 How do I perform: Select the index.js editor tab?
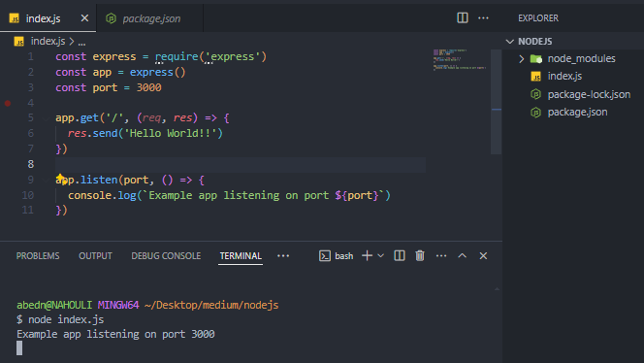(x=48, y=18)
